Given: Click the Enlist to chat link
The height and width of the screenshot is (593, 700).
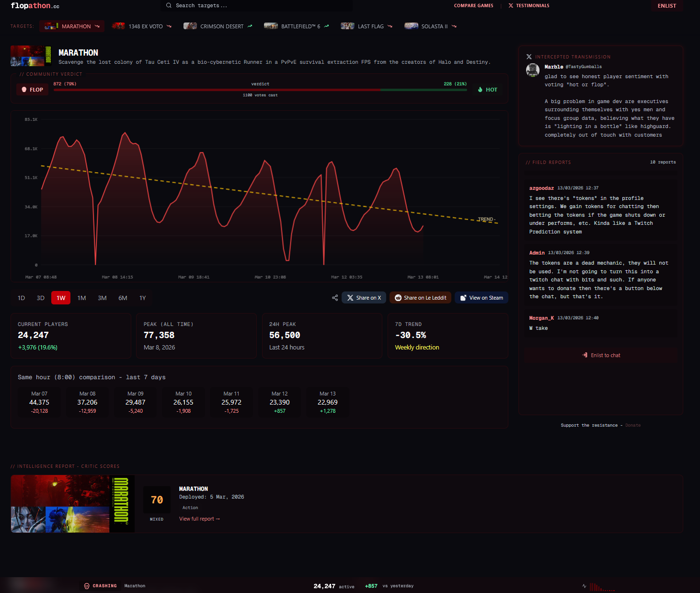Looking at the screenshot, I should coord(601,355).
